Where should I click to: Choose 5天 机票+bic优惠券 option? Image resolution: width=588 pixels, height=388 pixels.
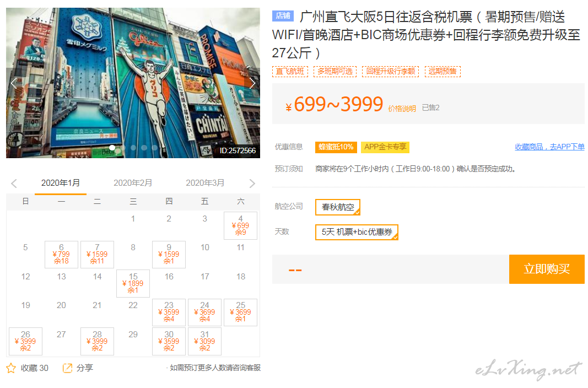click(x=357, y=232)
